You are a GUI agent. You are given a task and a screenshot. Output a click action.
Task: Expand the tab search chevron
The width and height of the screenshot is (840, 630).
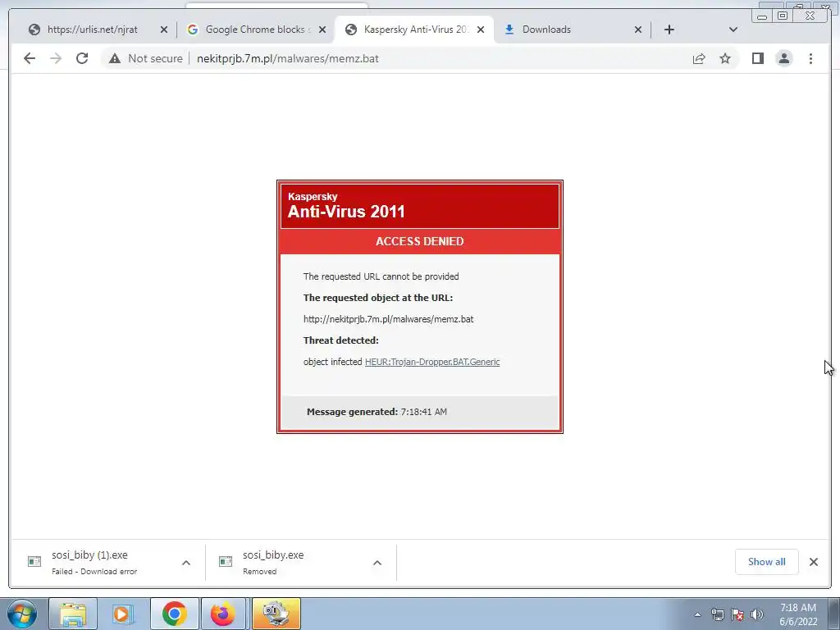(x=733, y=30)
